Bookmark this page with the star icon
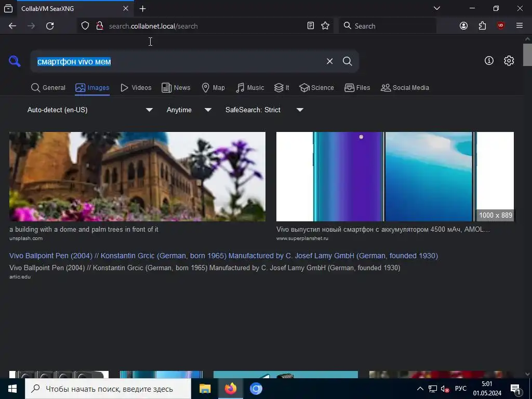Image resolution: width=532 pixels, height=399 pixels. [x=325, y=26]
